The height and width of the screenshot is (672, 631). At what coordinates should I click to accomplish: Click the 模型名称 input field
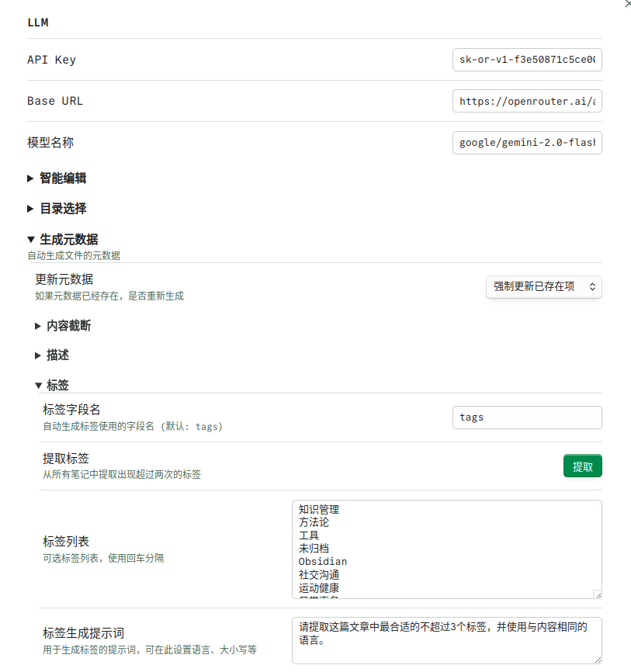[527, 143]
